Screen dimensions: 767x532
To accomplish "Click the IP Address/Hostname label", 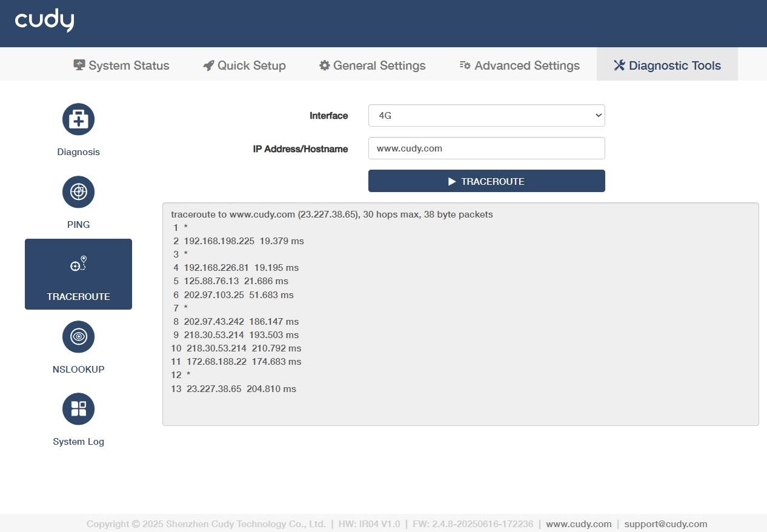I will tap(300, 148).
